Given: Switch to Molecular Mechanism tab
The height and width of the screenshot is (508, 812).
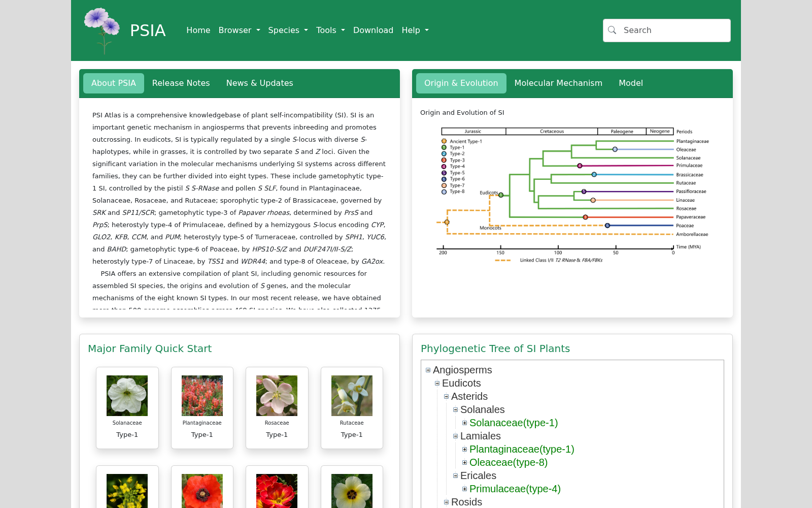Looking at the screenshot, I should [x=558, y=83].
